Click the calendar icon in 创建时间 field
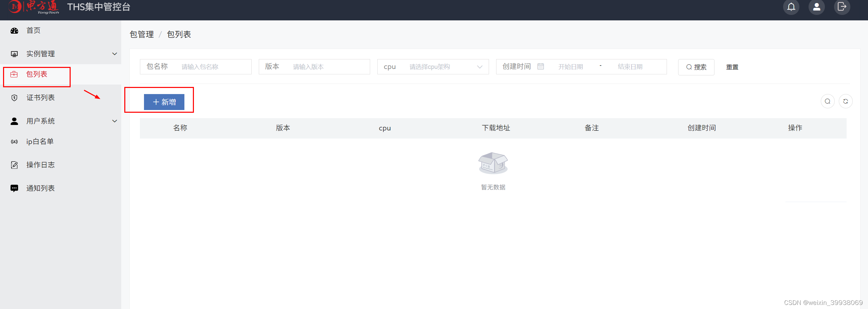 coord(541,67)
